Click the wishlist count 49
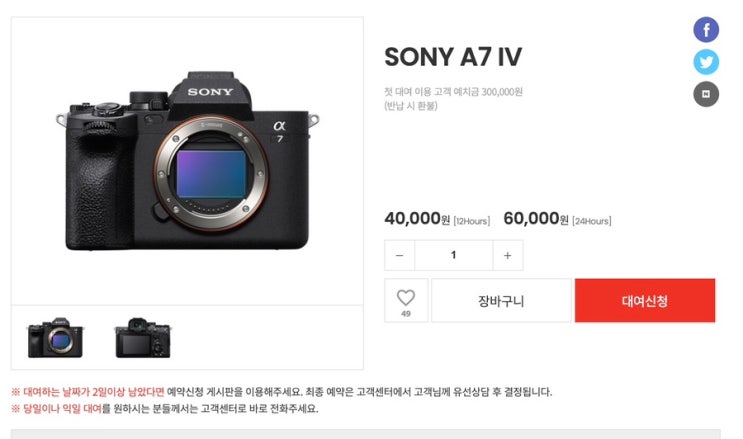 tap(406, 314)
